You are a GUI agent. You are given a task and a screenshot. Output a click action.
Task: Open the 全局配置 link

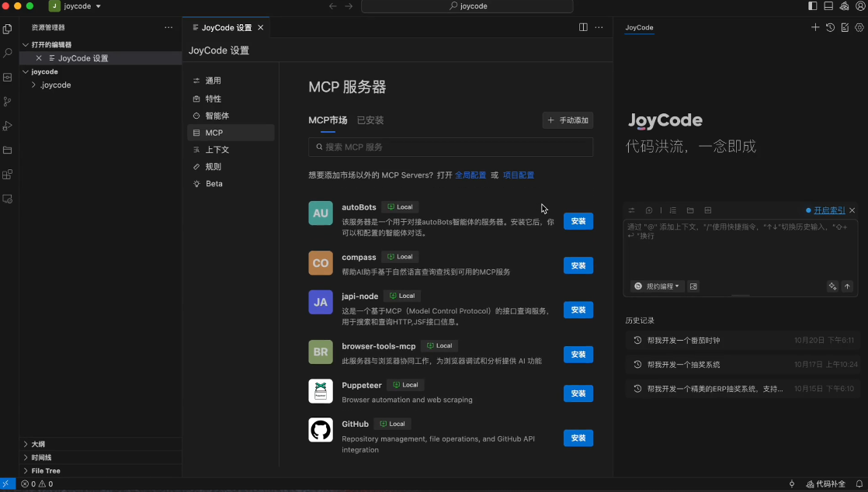pos(470,175)
